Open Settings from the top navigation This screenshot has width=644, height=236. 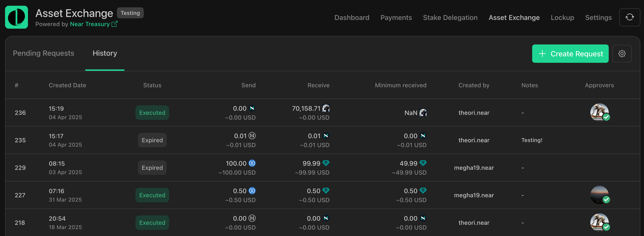[x=598, y=17]
